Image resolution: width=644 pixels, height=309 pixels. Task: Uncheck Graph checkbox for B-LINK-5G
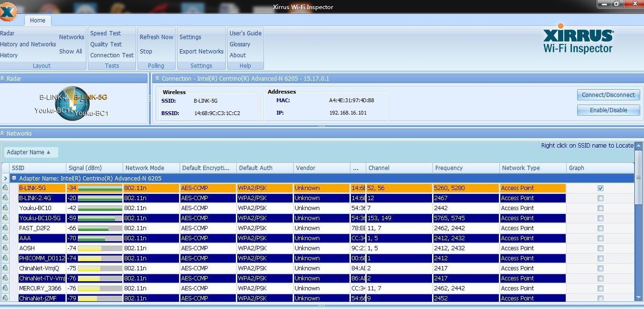pyautogui.click(x=601, y=188)
